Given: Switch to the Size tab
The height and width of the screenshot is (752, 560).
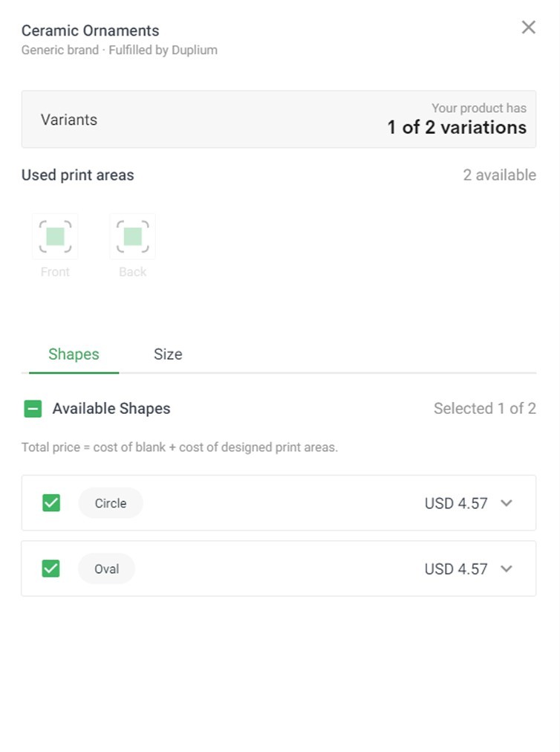Looking at the screenshot, I should click(168, 354).
